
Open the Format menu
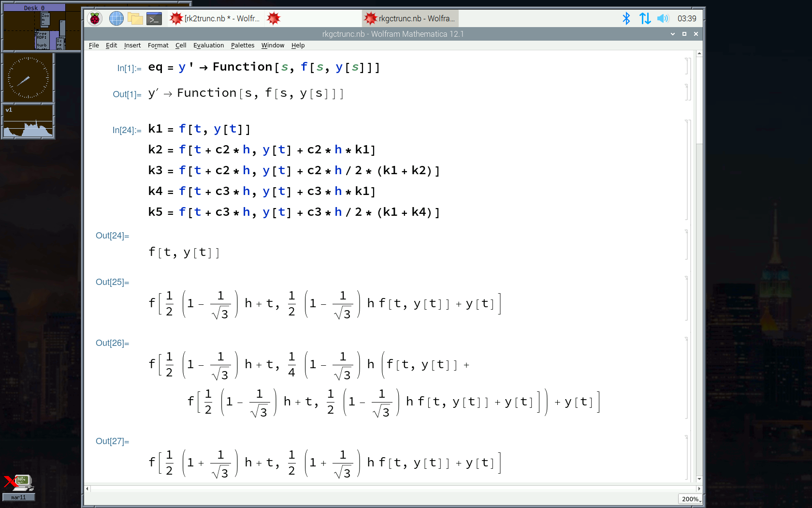158,45
